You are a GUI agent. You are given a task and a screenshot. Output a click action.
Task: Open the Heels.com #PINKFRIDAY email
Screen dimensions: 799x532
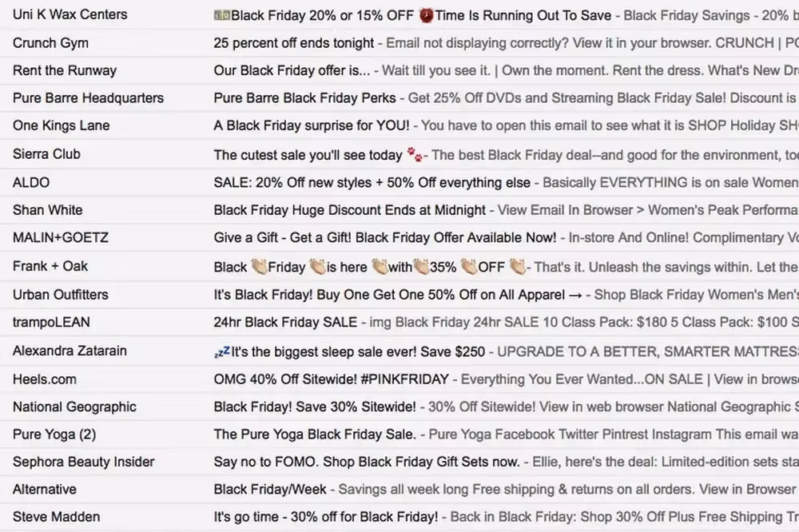pyautogui.click(x=320, y=379)
